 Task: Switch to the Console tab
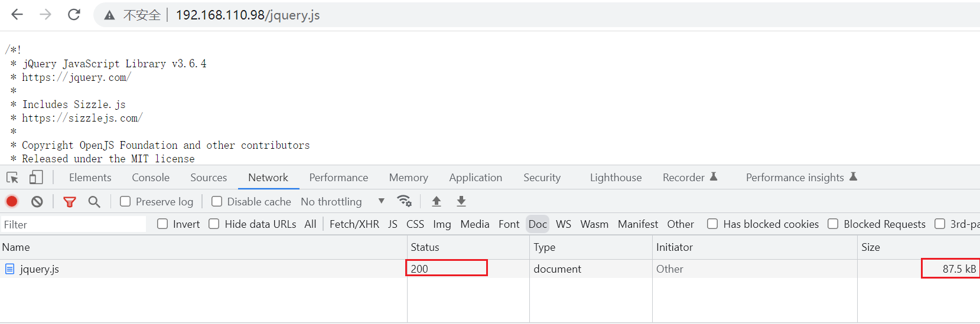[151, 178]
